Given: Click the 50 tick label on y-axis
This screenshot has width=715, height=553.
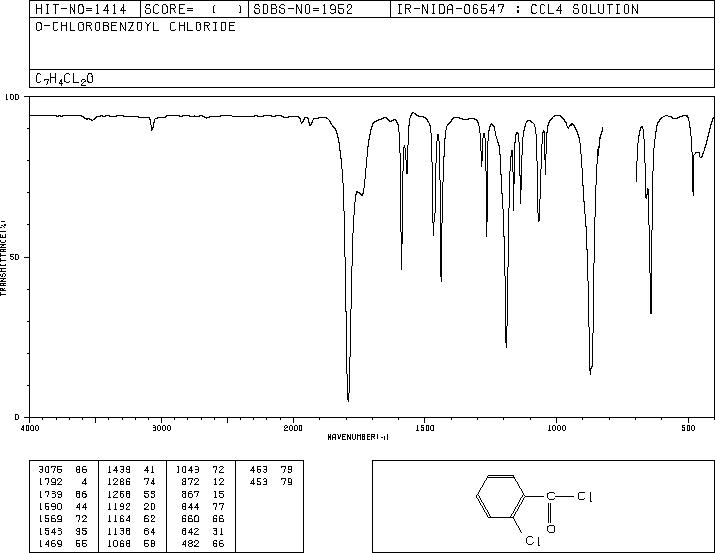Looking at the screenshot, I should tap(15, 257).
